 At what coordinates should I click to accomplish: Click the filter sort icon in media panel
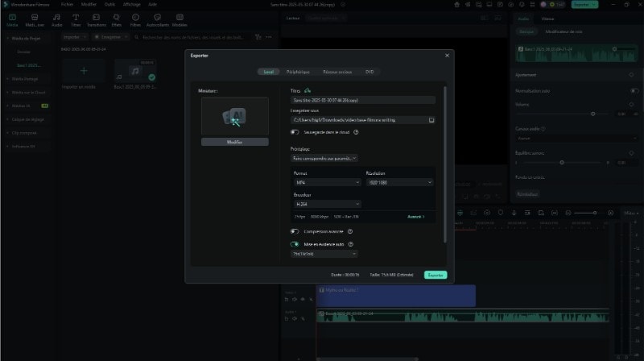pos(258,37)
